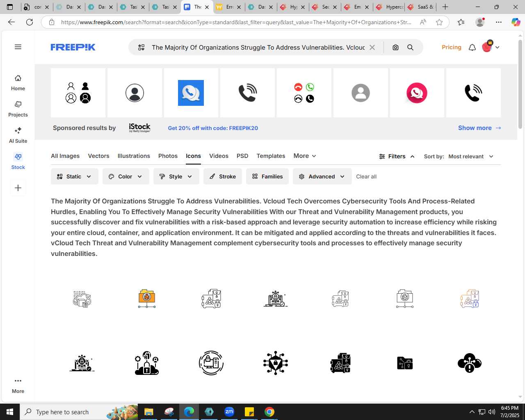
Task: Open the Freepik hamburger menu
Action: tap(18, 47)
